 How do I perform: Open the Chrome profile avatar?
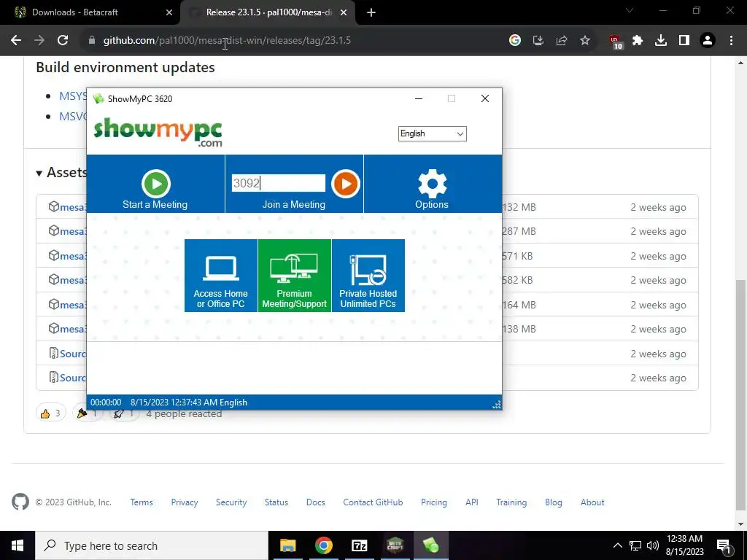708,41
